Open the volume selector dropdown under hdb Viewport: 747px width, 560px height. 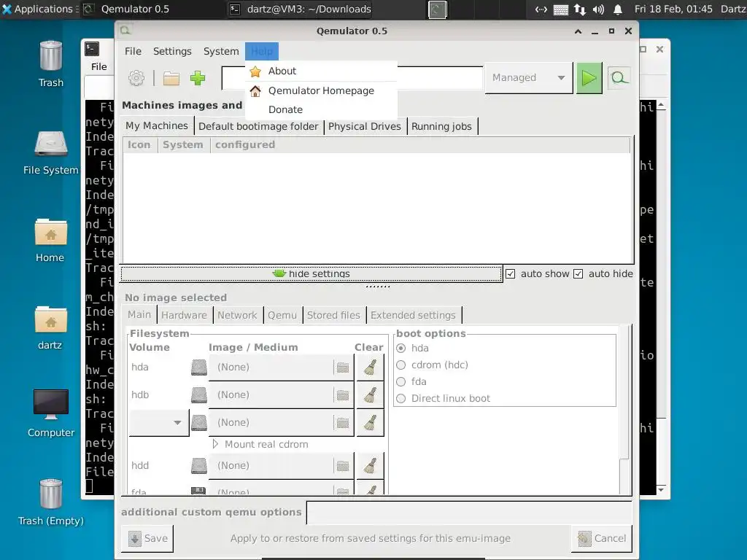click(159, 422)
